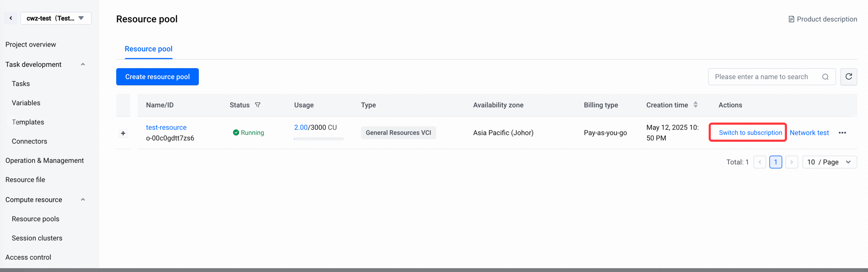Expand the test-resource row details
Screen dimensions: 868x272
(123, 133)
